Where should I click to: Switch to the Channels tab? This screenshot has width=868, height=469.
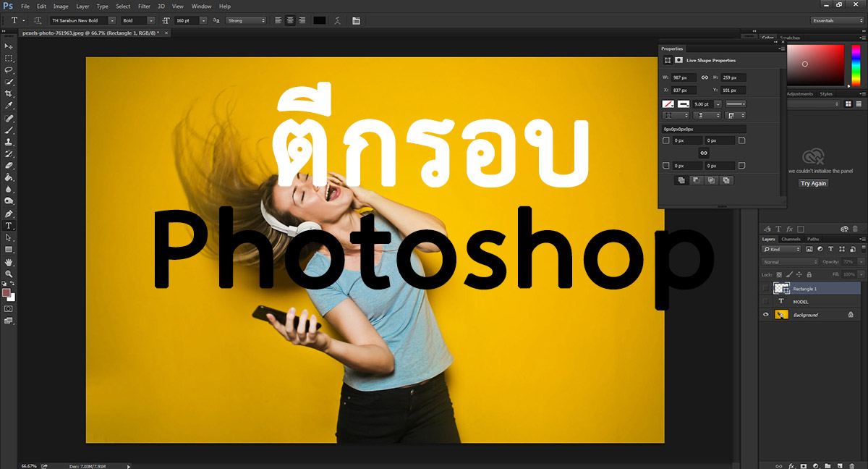pyautogui.click(x=791, y=239)
